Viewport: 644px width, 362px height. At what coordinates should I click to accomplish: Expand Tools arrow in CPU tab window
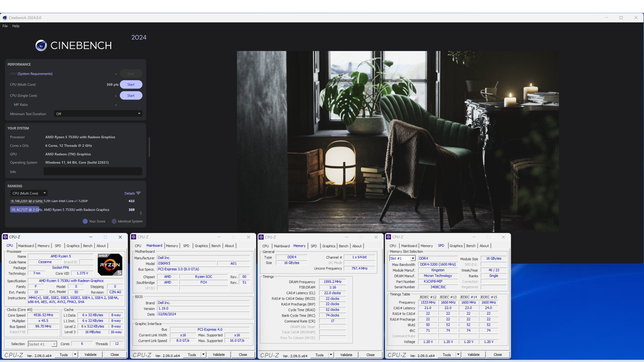point(75,354)
